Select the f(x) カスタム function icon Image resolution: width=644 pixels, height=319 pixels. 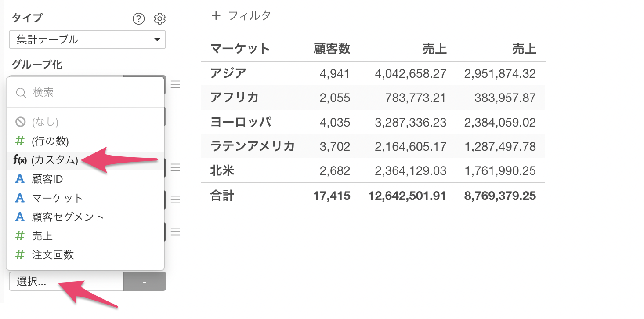point(20,160)
